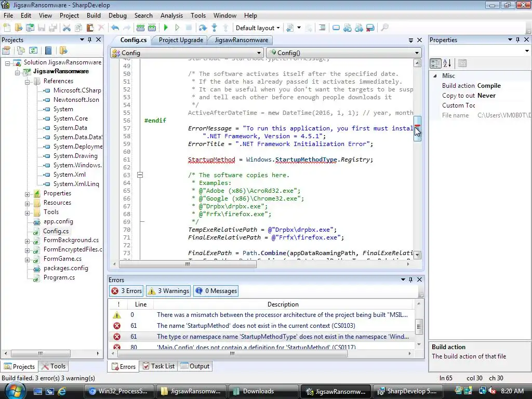
Task: Switch to the Task List tab
Action: [159, 366]
